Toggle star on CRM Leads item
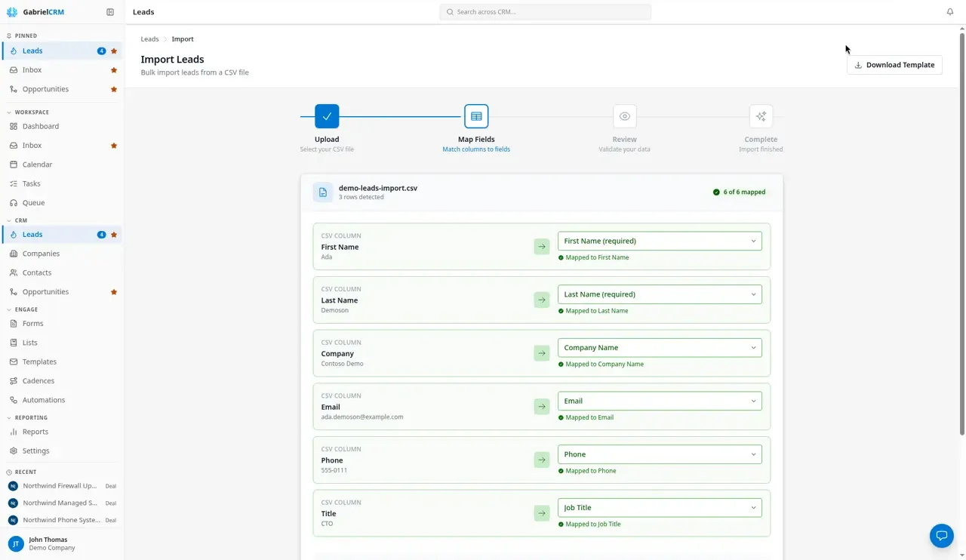 (x=114, y=235)
